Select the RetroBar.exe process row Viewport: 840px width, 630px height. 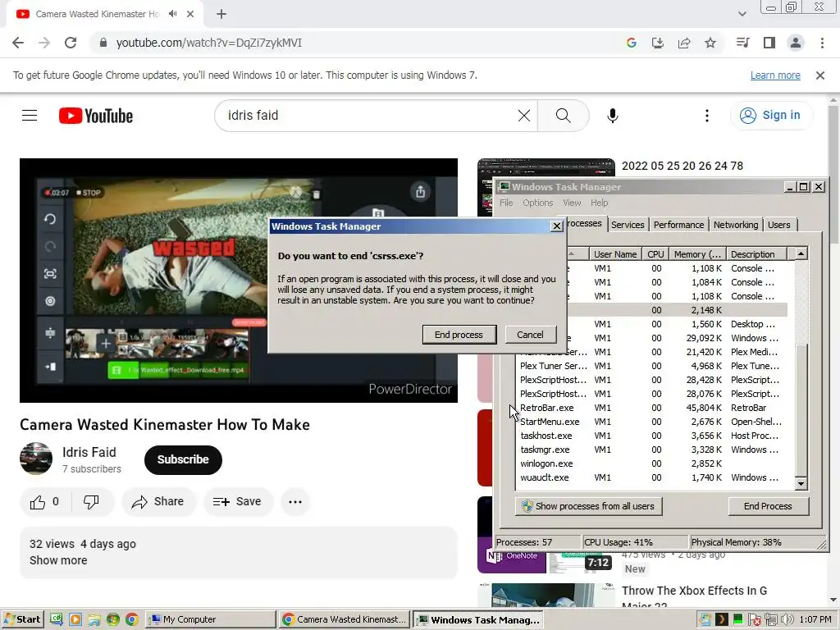[x=651, y=408]
